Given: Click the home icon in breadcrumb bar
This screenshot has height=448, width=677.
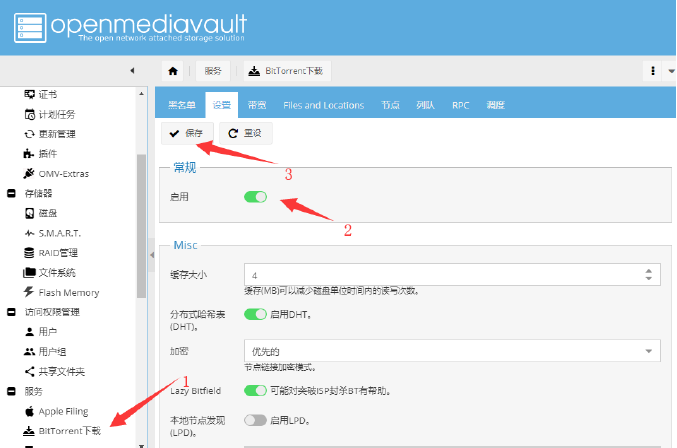Looking at the screenshot, I should [x=173, y=71].
